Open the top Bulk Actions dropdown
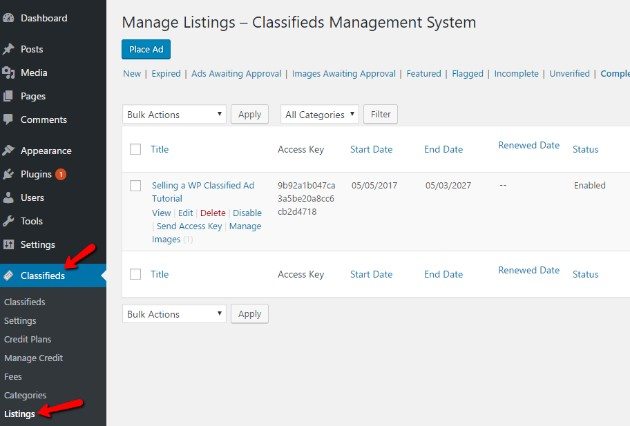This screenshot has height=426, width=630. click(x=174, y=115)
